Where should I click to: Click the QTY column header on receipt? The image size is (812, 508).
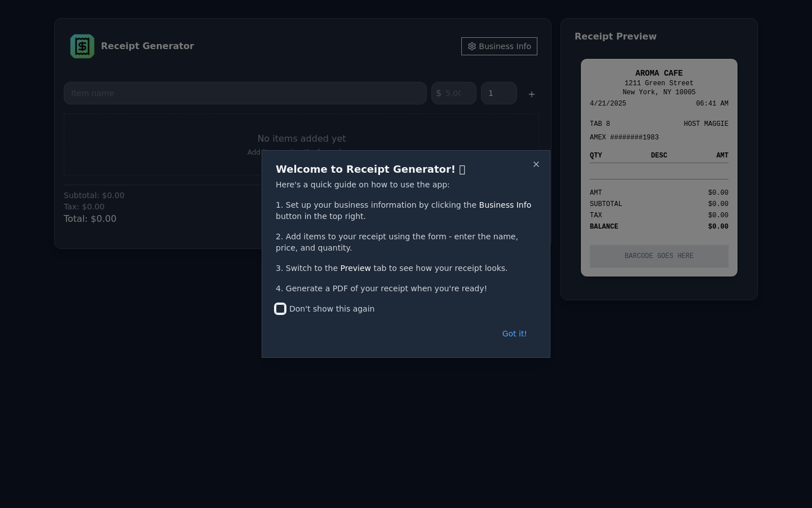click(596, 155)
